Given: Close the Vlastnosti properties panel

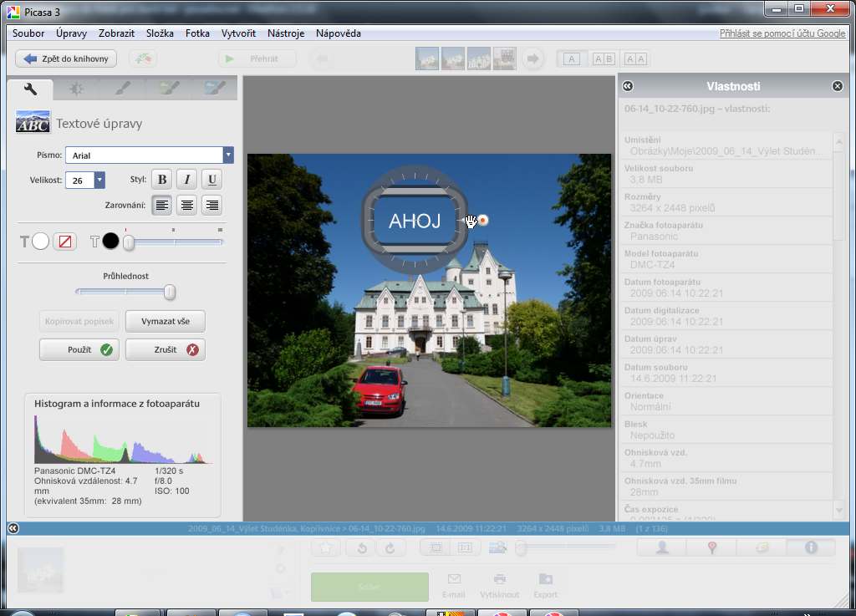Looking at the screenshot, I should pyautogui.click(x=838, y=86).
